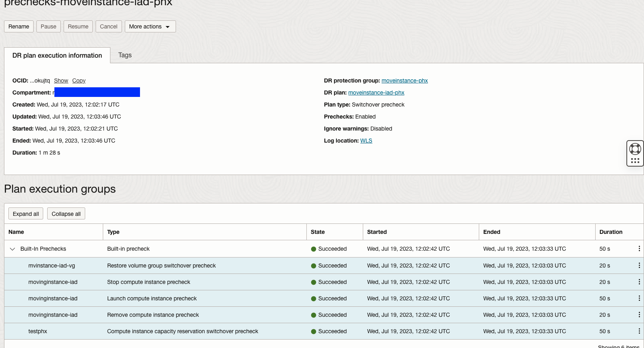644x348 pixels.
Task: Copy the OCID value
Action: pyautogui.click(x=79, y=80)
